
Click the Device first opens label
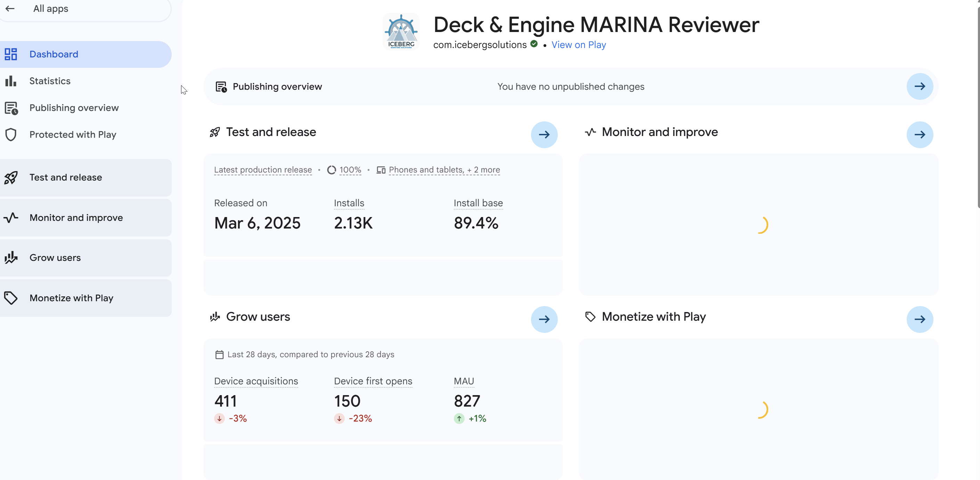click(x=373, y=381)
